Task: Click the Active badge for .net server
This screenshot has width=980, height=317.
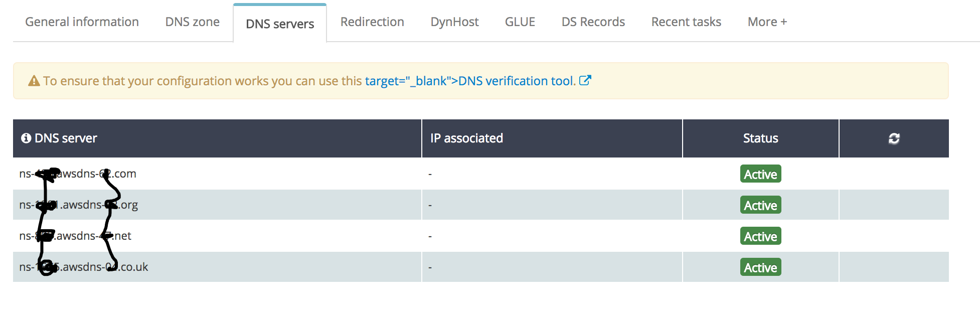Action: pyautogui.click(x=760, y=236)
